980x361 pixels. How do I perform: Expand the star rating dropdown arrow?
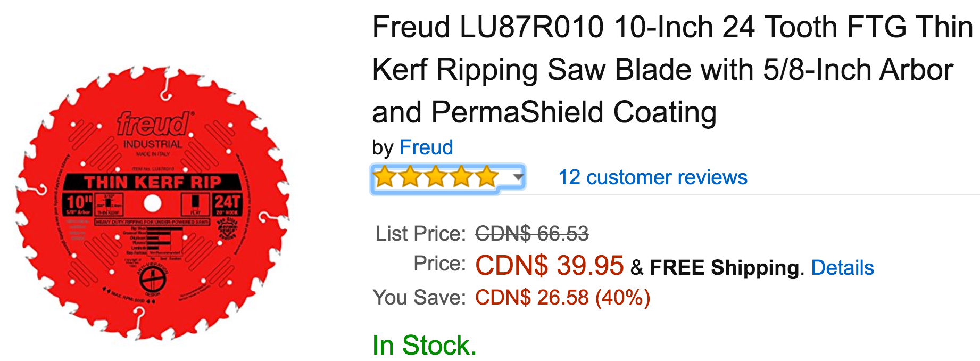tap(518, 177)
